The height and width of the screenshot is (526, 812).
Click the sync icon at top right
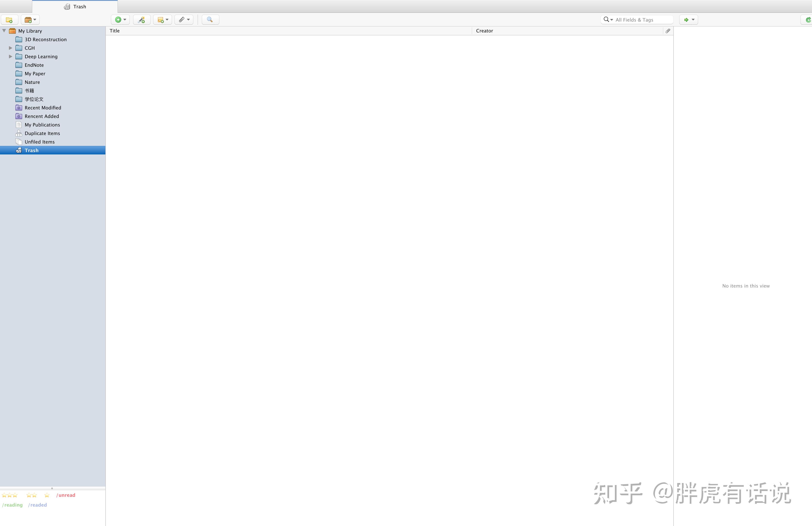808,19
